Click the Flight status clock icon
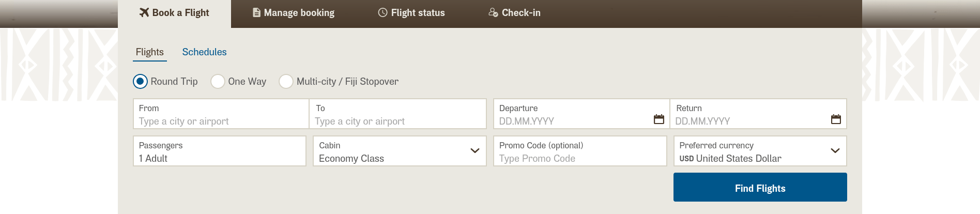Screen dimensions: 980x214 pos(382,12)
